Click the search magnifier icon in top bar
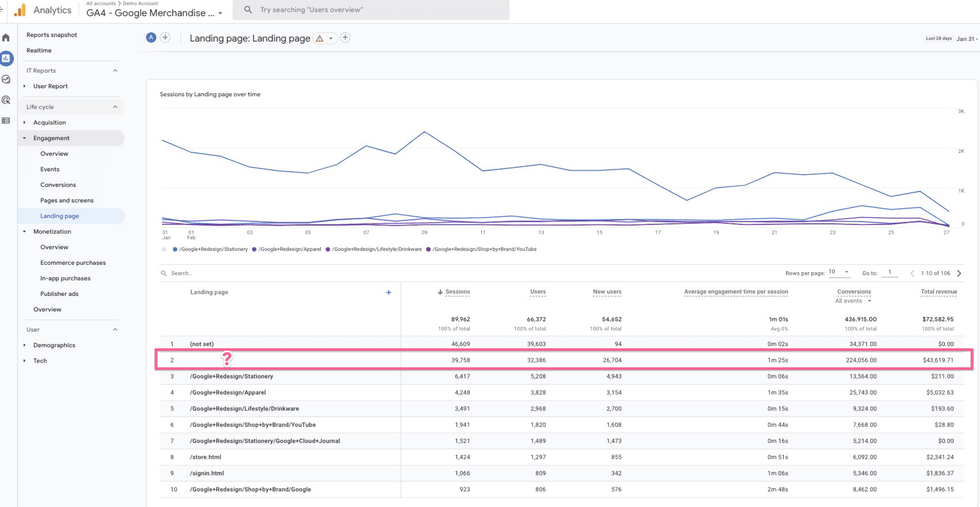980x507 pixels. [248, 10]
